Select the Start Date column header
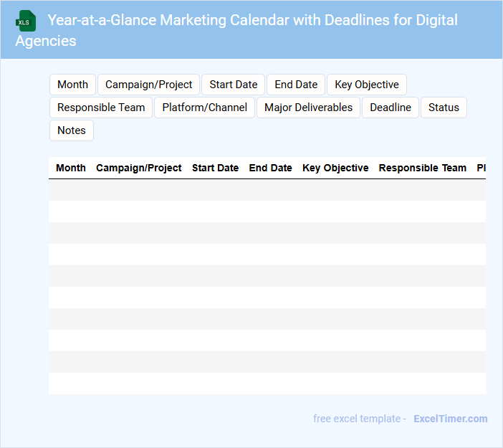This screenshot has height=448, width=503. coord(215,168)
